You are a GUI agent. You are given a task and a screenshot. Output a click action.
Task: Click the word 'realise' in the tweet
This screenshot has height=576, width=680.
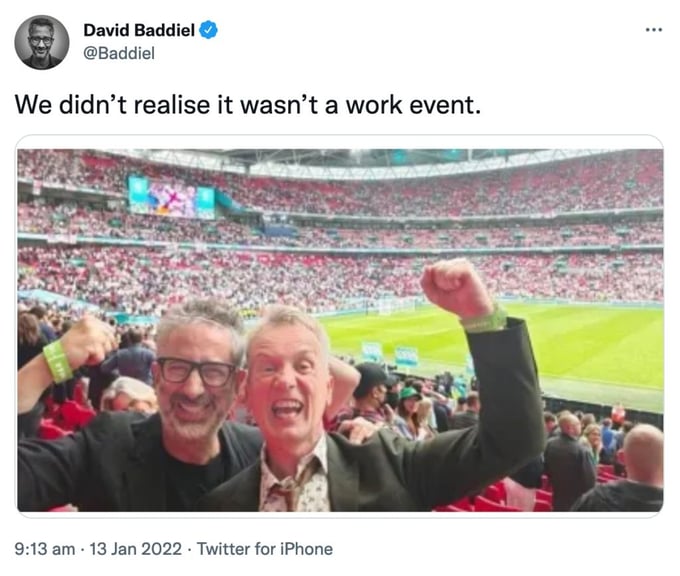pyautogui.click(x=172, y=105)
